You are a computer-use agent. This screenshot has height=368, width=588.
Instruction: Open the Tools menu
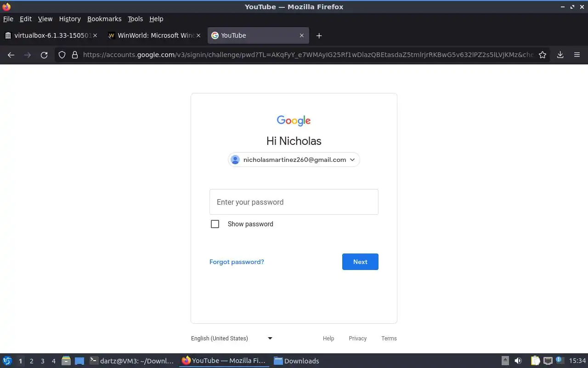click(136, 19)
